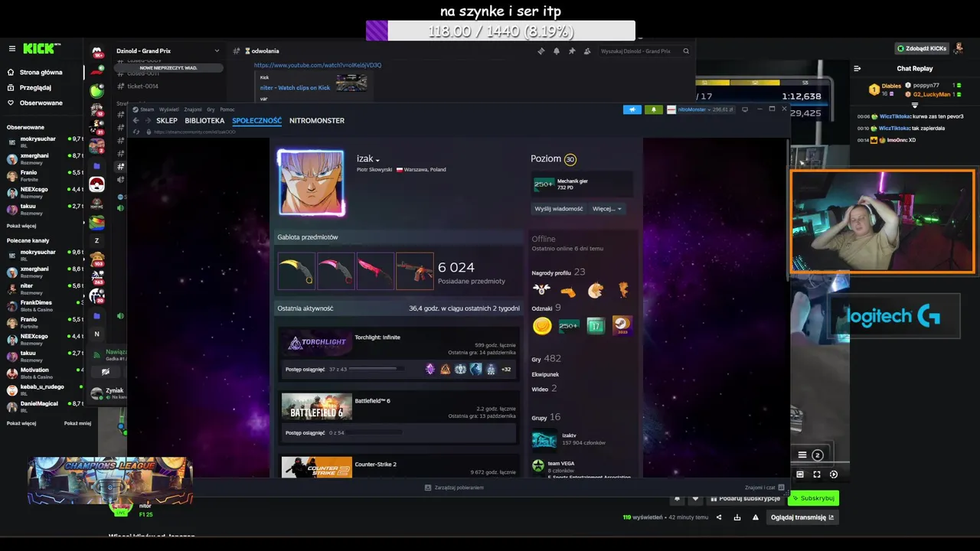Open the Gry menu in Steam
The image size is (980, 551).
point(211,109)
